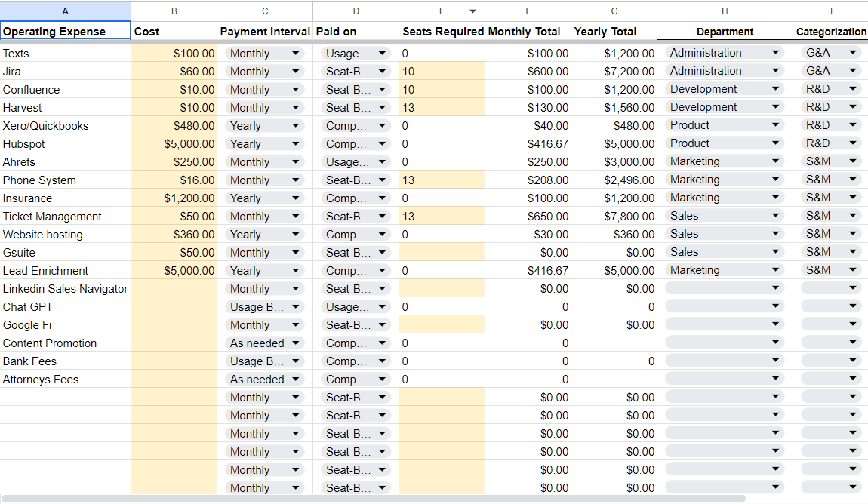Select the Harvest expense cell
This screenshot has height=504, width=868.
pos(66,108)
